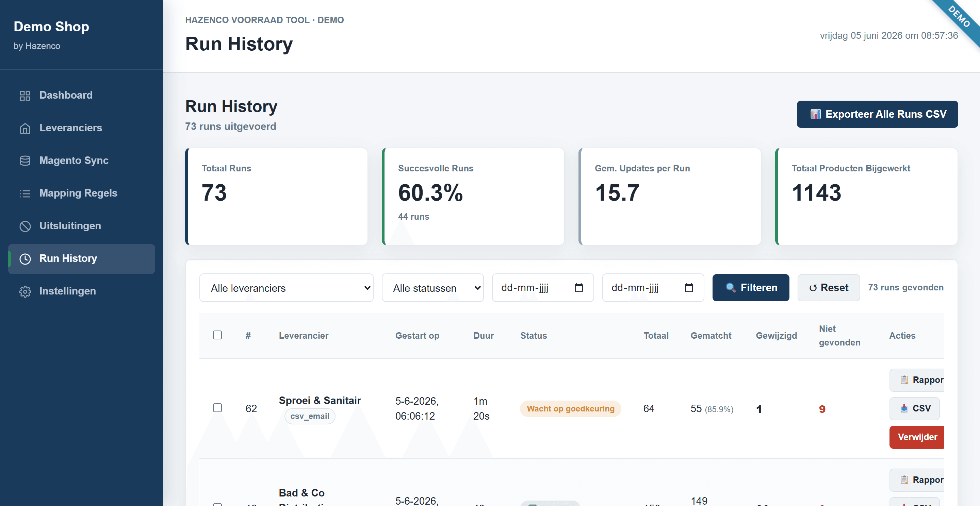Expand the Alle leveranciers dropdown
This screenshot has height=506, width=980.
click(286, 288)
